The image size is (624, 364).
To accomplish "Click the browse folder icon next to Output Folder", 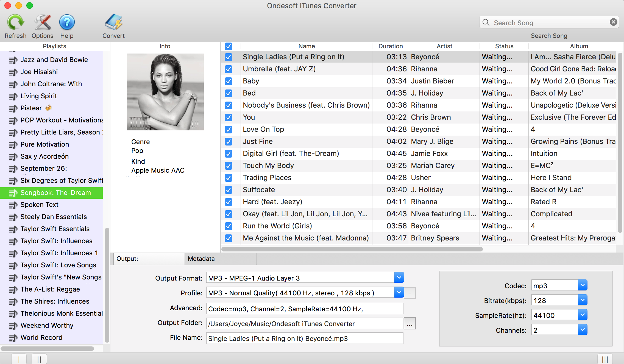I will pyautogui.click(x=410, y=323).
